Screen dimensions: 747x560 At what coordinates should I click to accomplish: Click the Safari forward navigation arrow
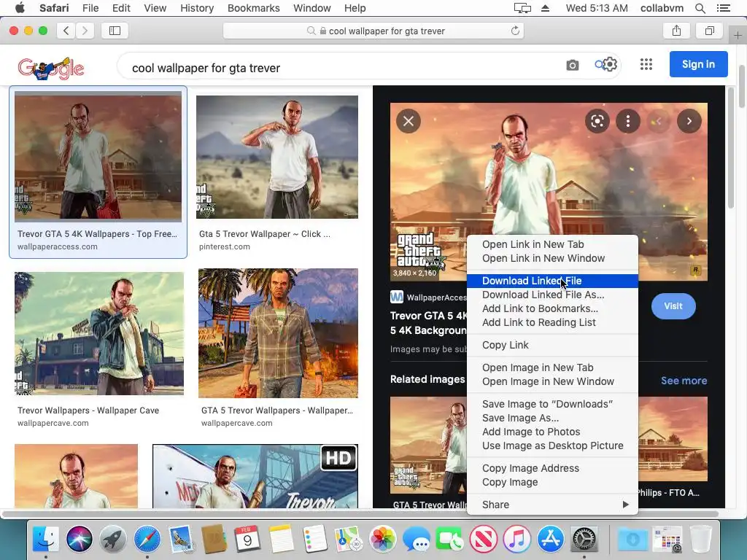pyautogui.click(x=85, y=31)
